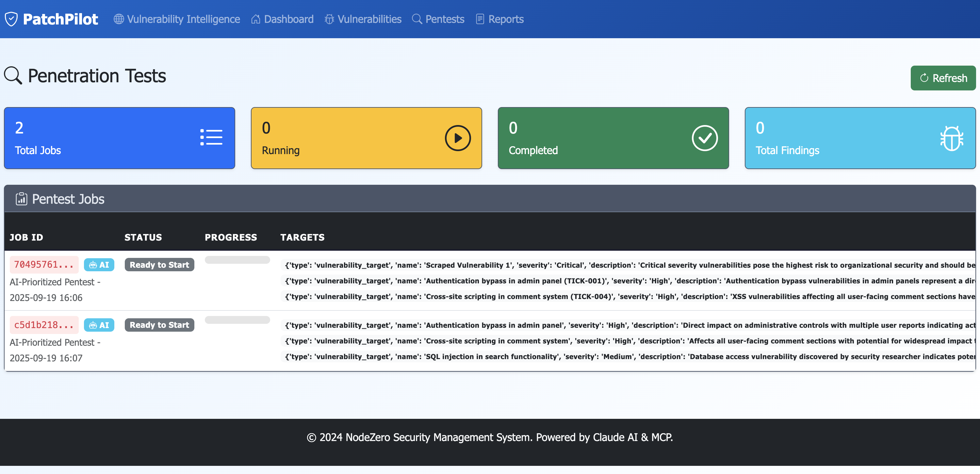Open the Vulnerabilities nav link

[x=363, y=19]
